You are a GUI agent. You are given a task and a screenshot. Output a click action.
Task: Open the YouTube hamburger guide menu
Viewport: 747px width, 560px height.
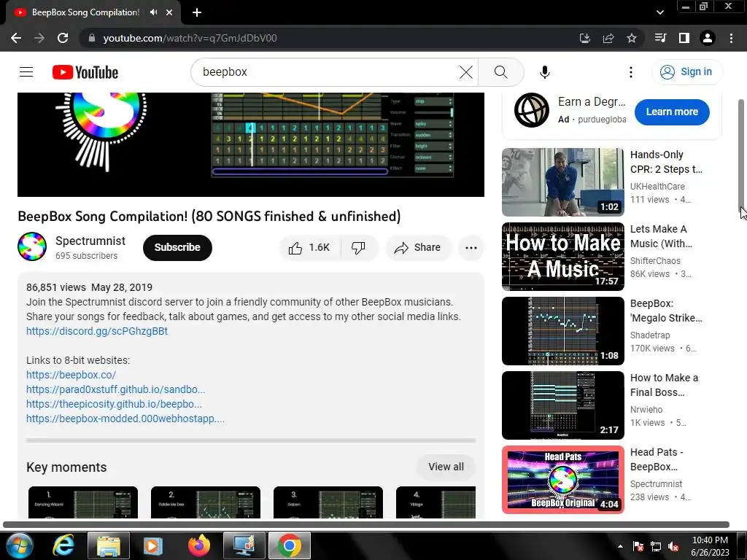click(26, 72)
